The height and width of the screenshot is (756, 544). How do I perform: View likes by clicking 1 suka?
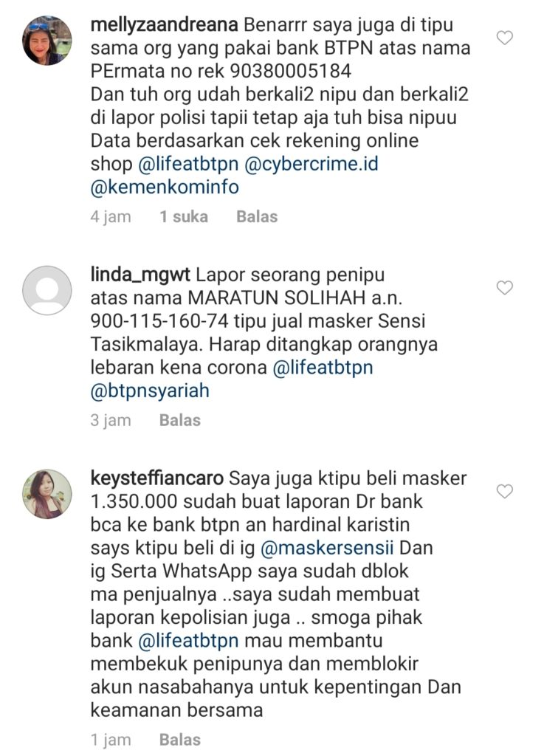pyautogui.click(x=184, y=216)
